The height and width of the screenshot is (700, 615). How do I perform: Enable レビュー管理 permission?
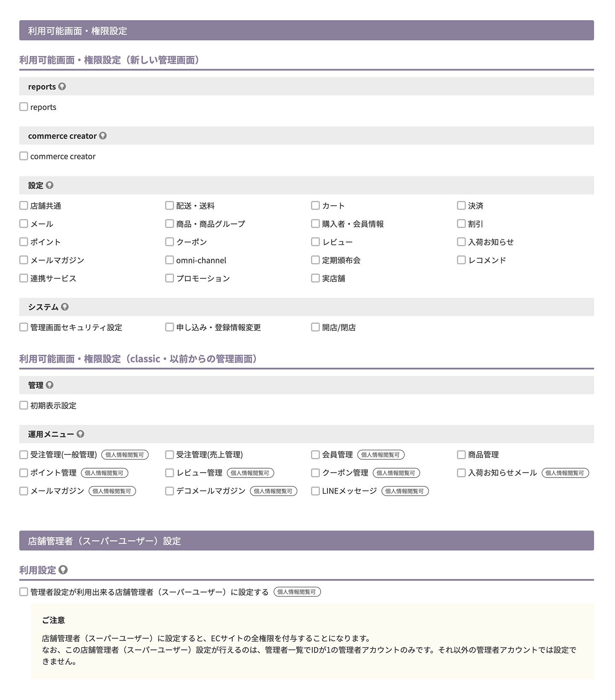(x=170, y=473)
